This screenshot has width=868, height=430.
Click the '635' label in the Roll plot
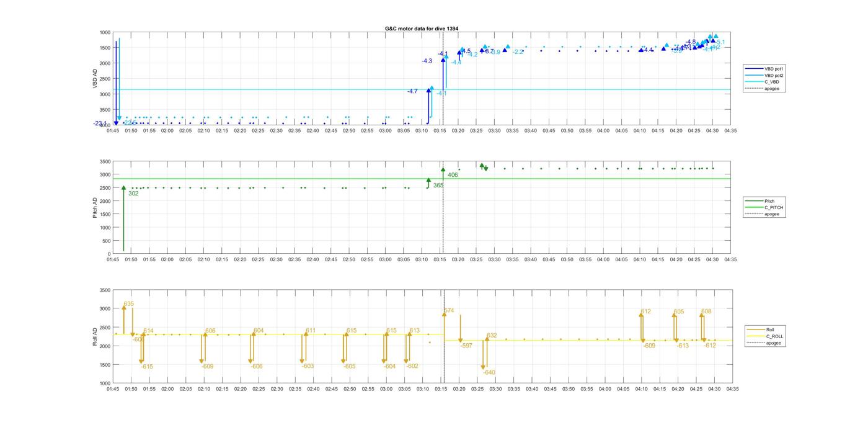128,304
